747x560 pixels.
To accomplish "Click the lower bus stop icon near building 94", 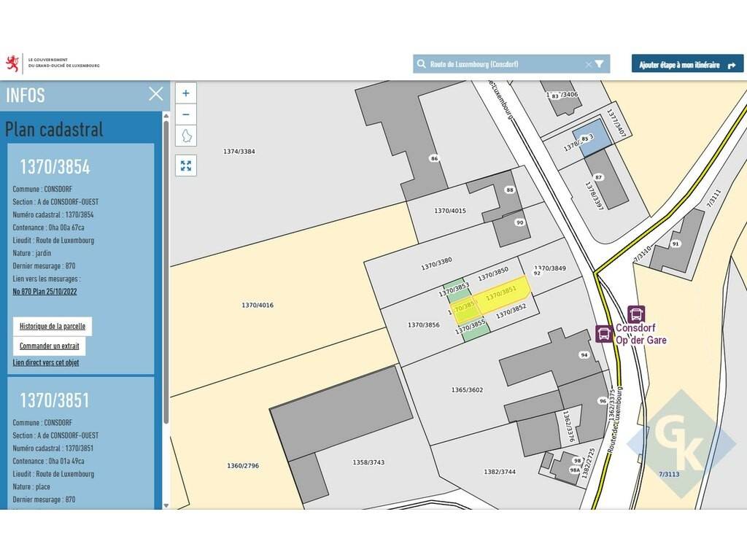I will [x=603, y=333].
